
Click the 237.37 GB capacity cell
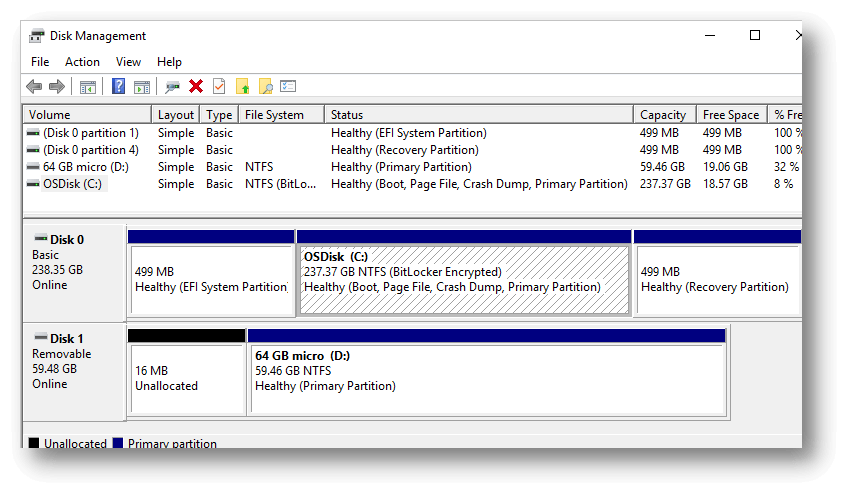click(665, 184)
